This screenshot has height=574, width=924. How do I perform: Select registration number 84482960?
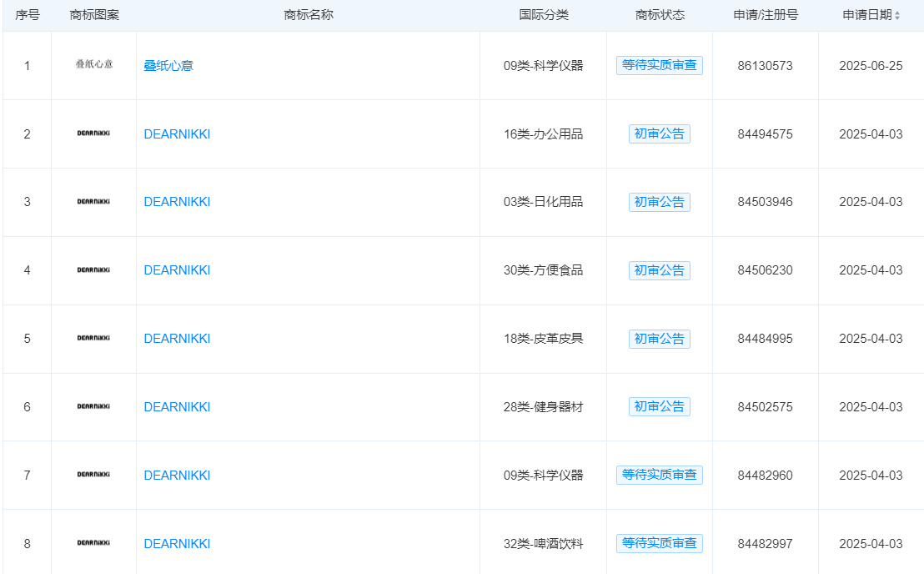click(x=765, y=476)
